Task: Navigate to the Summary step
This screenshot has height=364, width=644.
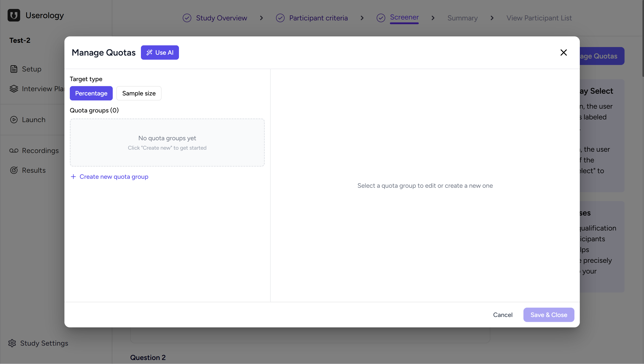Action: click(462, 18)
